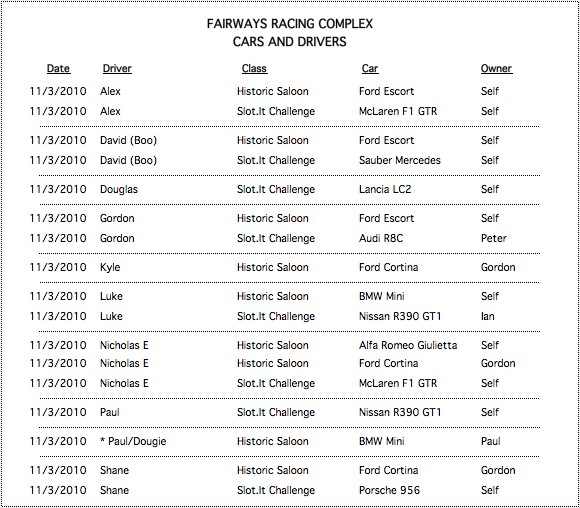Click the Class column header
This screenshot has height=508, width=580.
pyautogui.click(x=254, y=68)
